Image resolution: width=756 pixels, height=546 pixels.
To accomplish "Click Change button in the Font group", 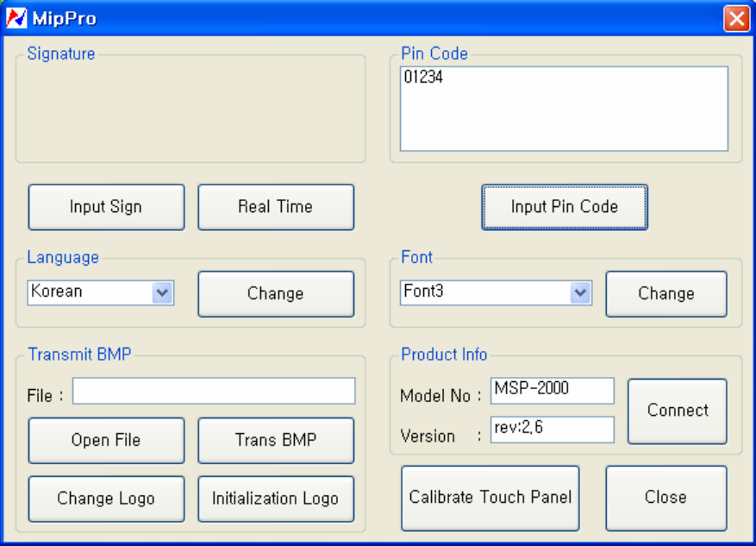I will click(x=665, y=294).
